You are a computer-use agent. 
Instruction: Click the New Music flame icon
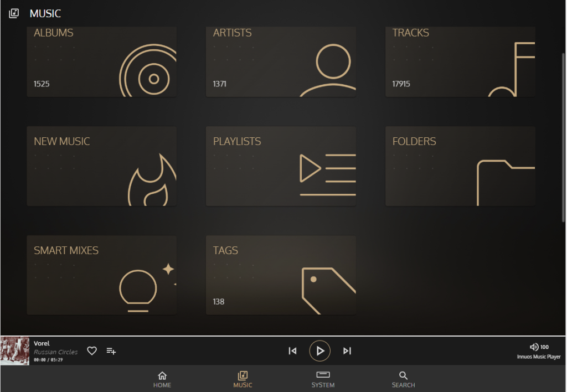click(x=152, y=180)
